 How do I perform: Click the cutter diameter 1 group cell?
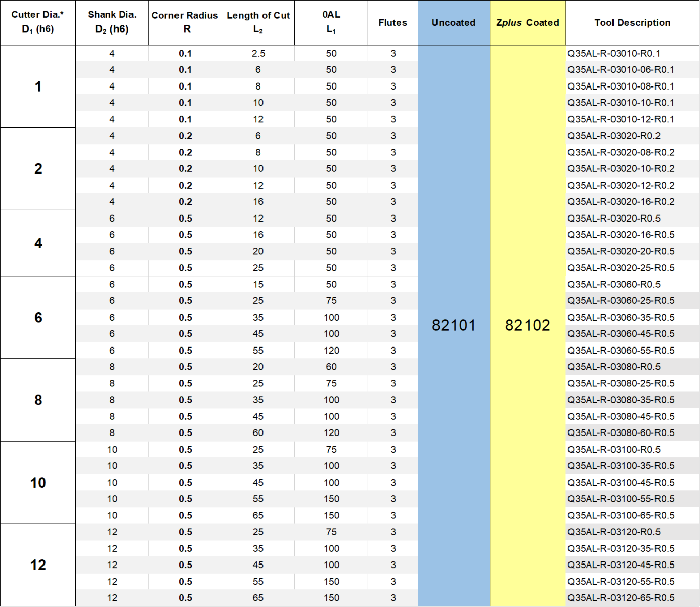(38, 86)
